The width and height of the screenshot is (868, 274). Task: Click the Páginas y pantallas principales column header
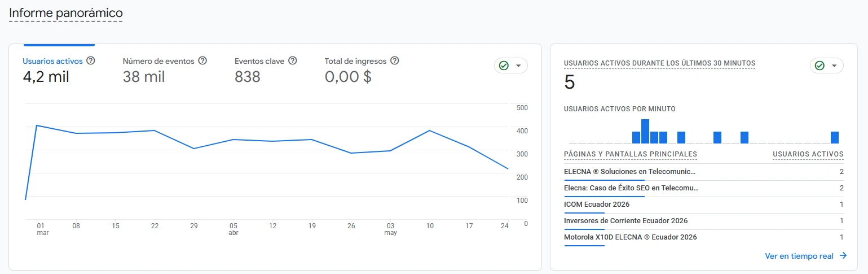click(631, 154)
